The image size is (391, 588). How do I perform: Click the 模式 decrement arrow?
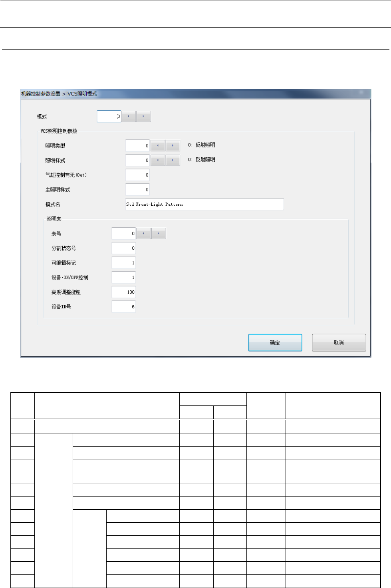pos(129,116)
